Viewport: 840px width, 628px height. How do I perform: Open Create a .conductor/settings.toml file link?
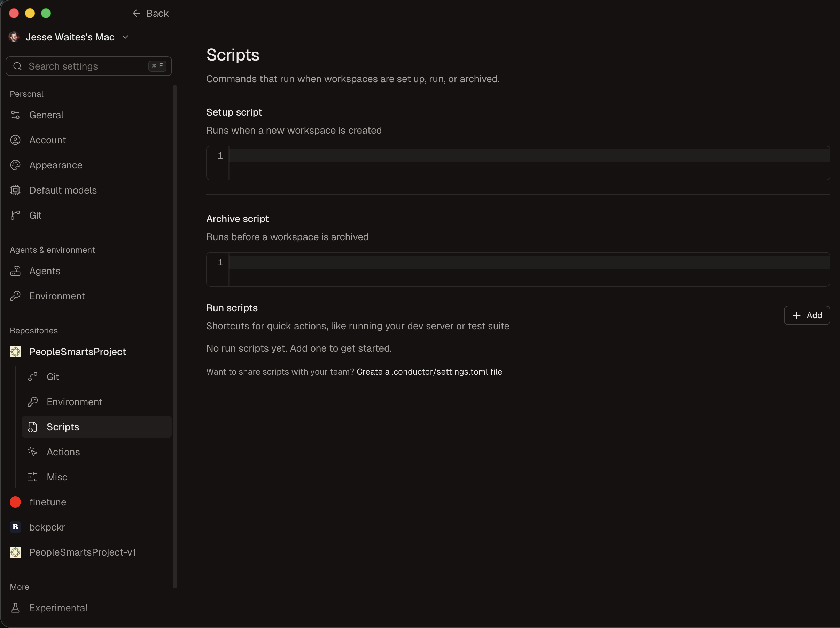click(429, 372)
